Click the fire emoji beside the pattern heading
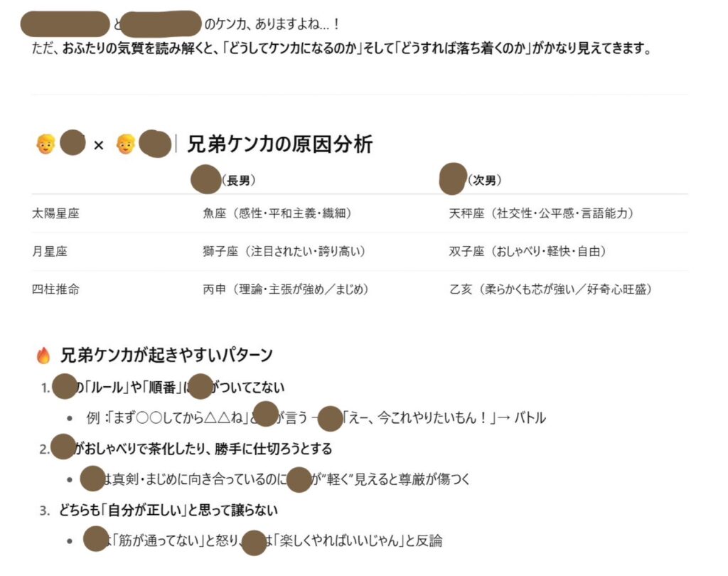 [43, 356]
